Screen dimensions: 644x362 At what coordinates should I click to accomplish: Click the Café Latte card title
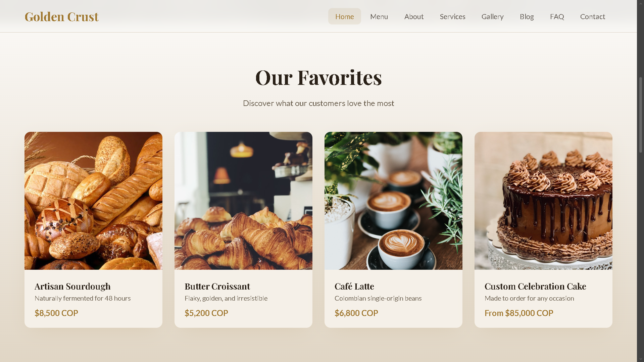tap(354, 286)
